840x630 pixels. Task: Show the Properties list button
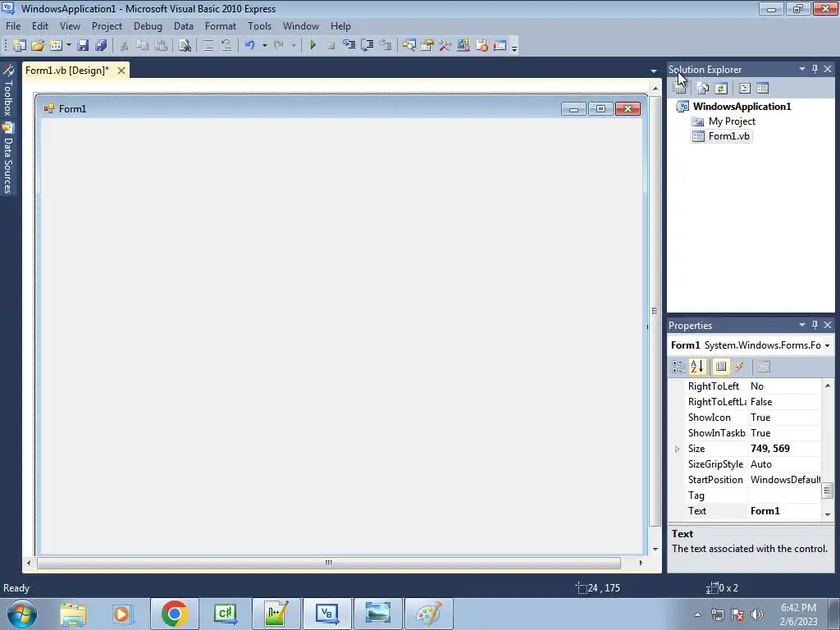721,367
